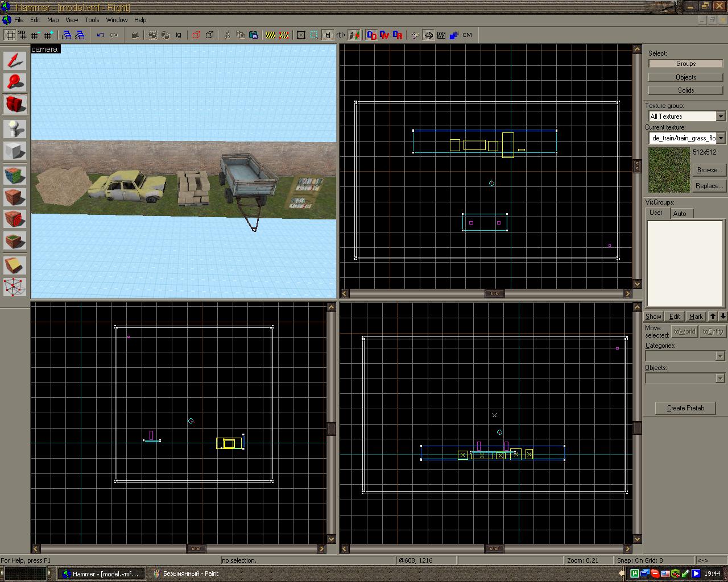
Task: Pick the Entity tool
Action: point(15,129)
